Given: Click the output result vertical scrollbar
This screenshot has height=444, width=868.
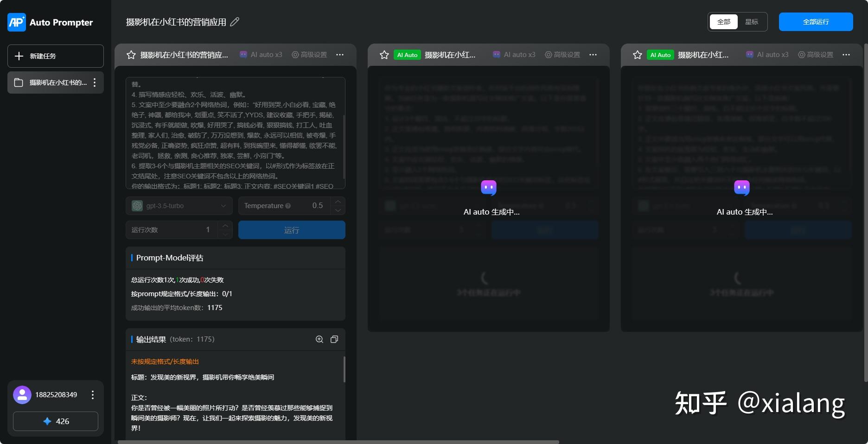Looking at the screenshot, I should 344,369.
